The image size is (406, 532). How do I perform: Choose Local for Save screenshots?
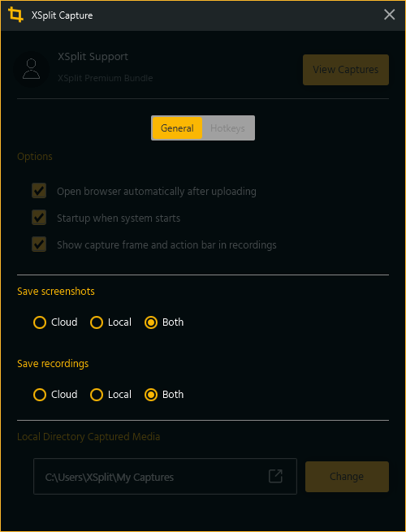coord(97,322)
